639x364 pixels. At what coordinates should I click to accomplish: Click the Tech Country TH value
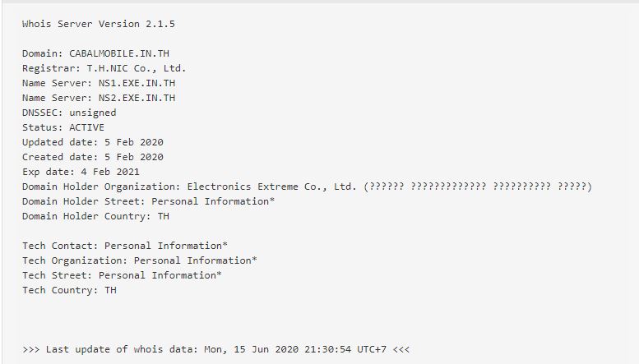(x=110, y=290)
